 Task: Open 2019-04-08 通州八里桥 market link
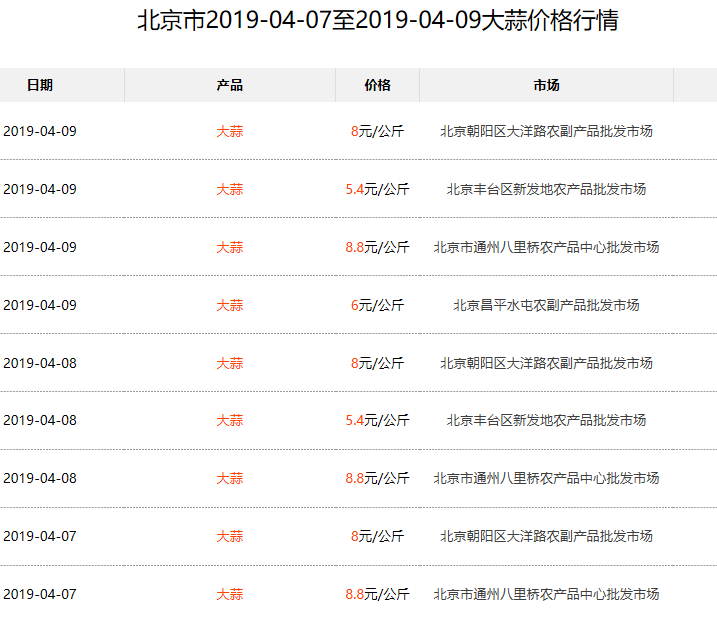tap(546, 478)
